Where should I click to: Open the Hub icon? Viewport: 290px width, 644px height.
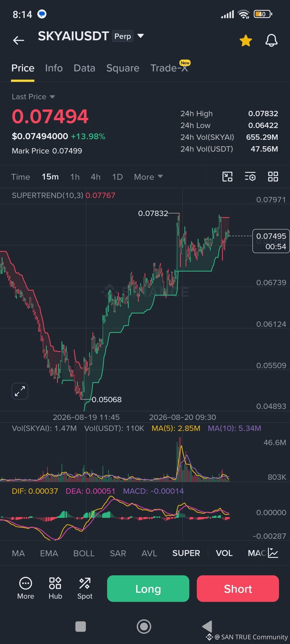(x=55, y=588)
